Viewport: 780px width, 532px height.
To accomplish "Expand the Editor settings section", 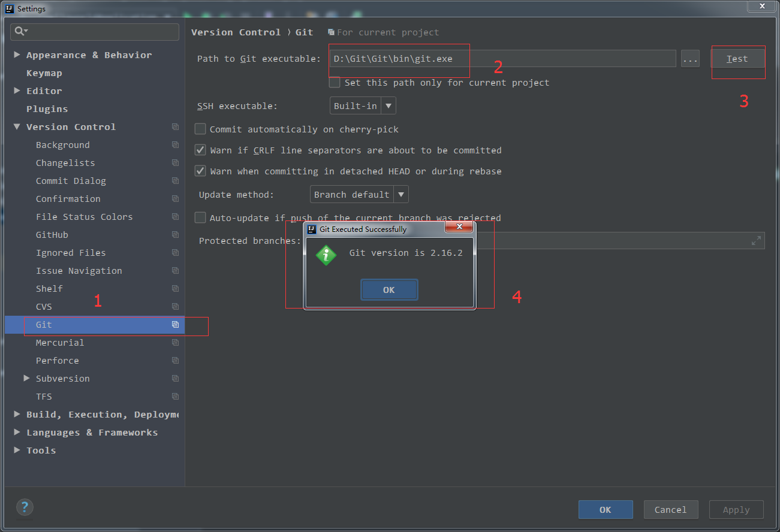I will click(x=17, y=91).
